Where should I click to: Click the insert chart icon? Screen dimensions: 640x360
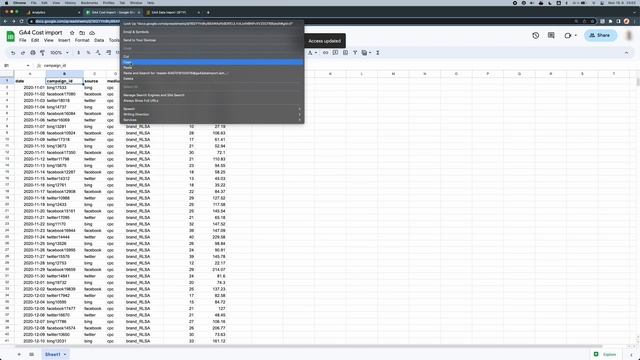pos(345,53)
